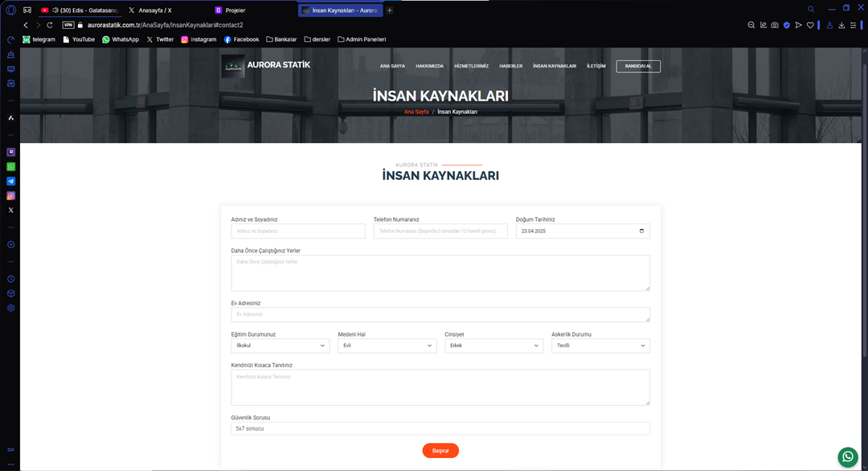Click the RANDEVU AL button
The image size is (868, 471).
tap(638, 66)
